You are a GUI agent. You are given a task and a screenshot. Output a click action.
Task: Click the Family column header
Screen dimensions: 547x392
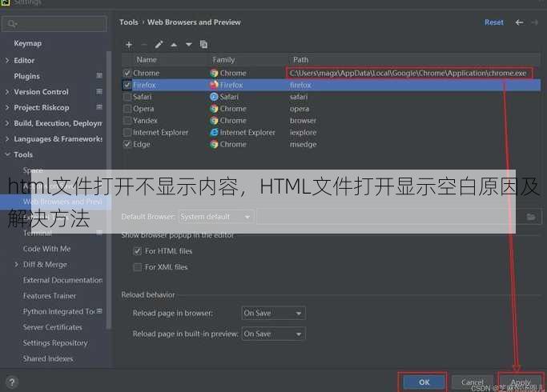(223, 60)
